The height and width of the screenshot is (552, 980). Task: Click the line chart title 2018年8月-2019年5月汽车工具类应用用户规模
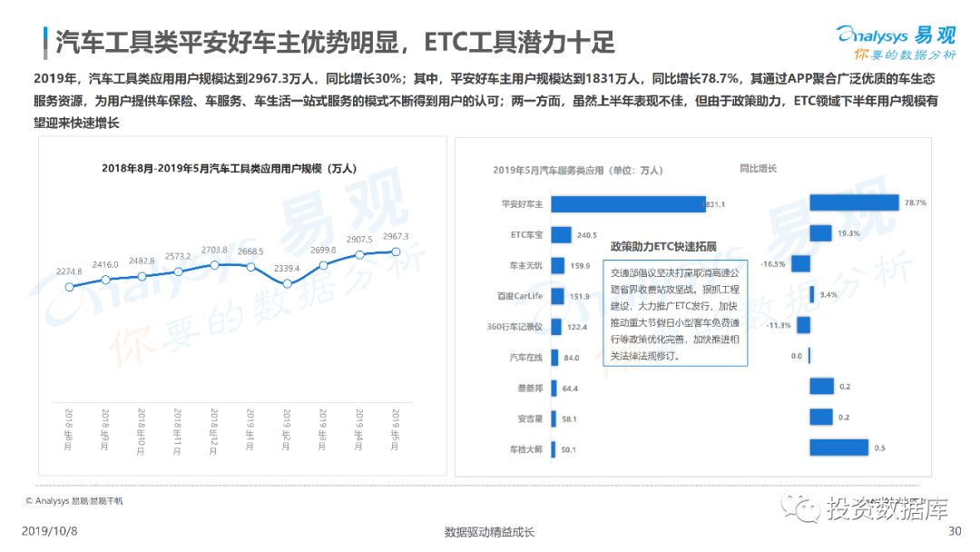point(230,168)
